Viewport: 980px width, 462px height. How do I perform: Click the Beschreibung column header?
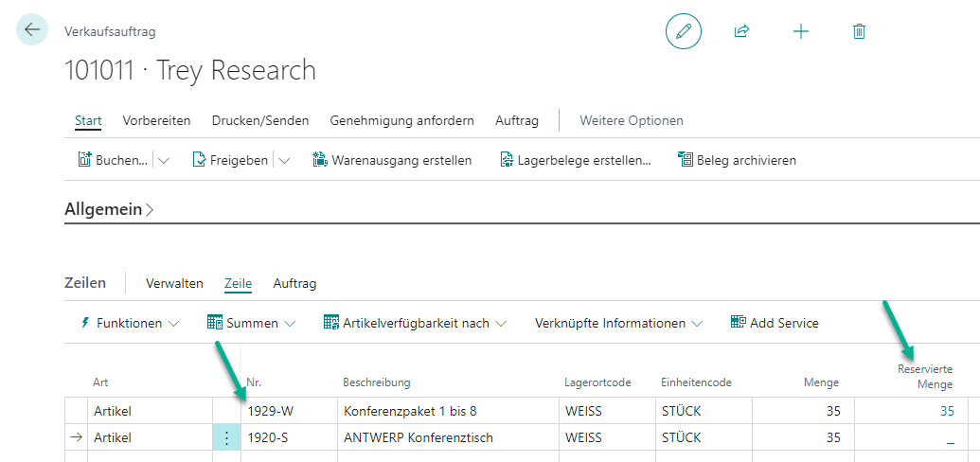point(376,382)
